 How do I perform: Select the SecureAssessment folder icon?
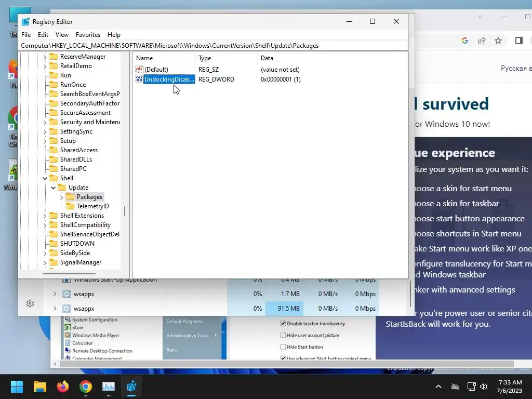coord(54,113)
